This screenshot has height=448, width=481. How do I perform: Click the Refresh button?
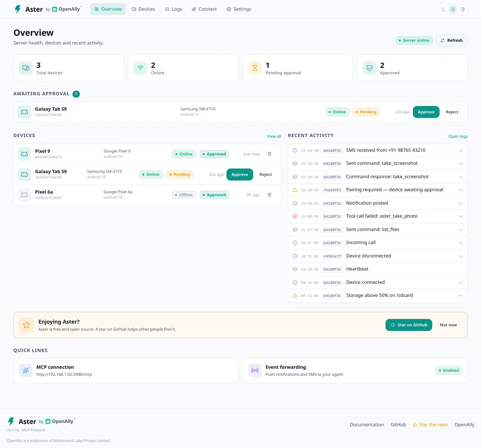[451, 40]
